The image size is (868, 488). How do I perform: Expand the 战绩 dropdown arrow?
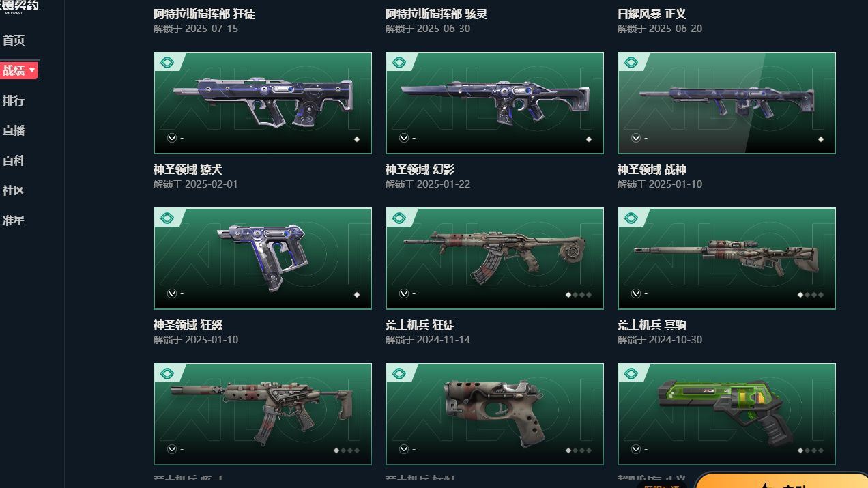click(32, 70)
